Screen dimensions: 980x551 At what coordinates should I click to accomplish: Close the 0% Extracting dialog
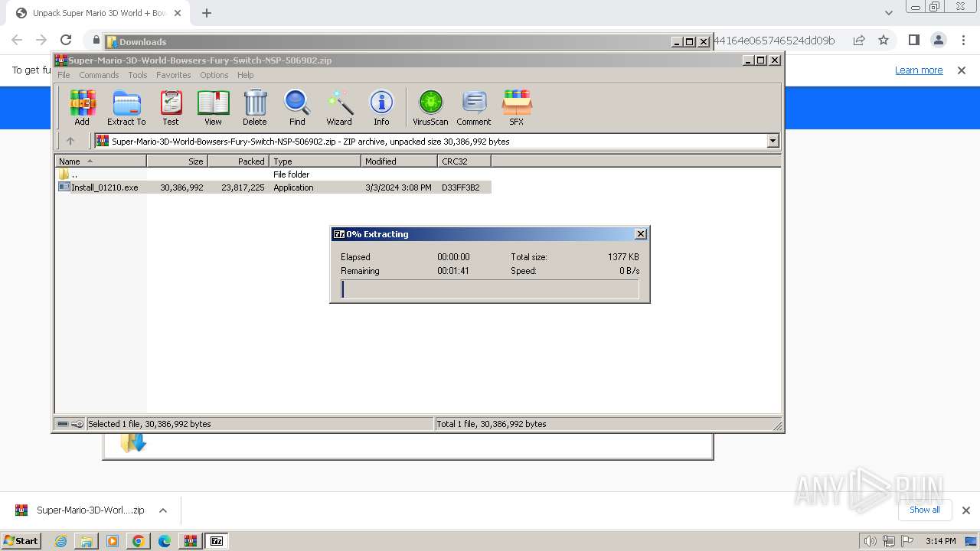[641, 234]
